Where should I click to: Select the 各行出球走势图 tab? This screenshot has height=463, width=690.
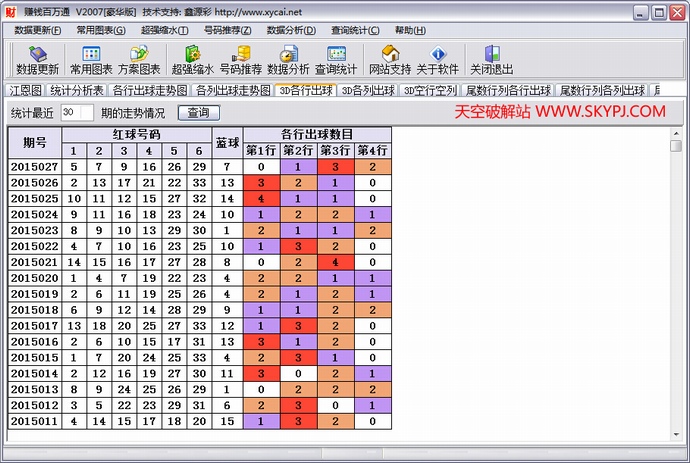click(x=148, y=90)
